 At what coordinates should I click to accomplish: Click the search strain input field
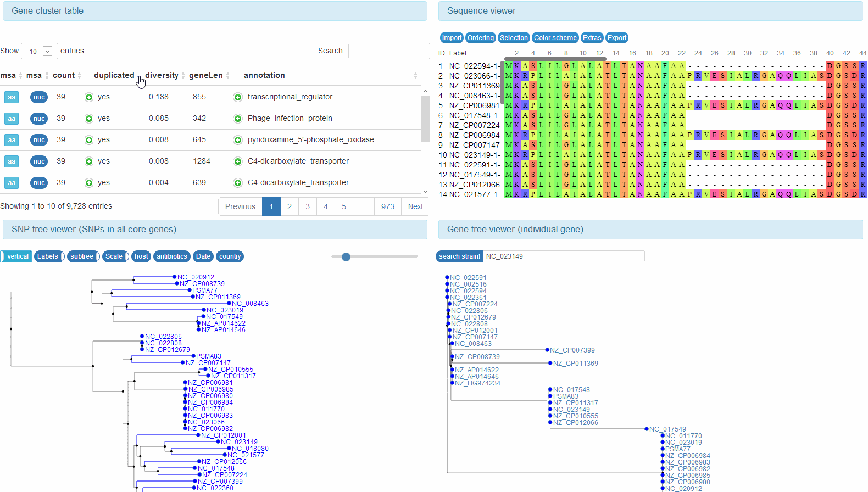pyautogui.click(x=564, y=256)
